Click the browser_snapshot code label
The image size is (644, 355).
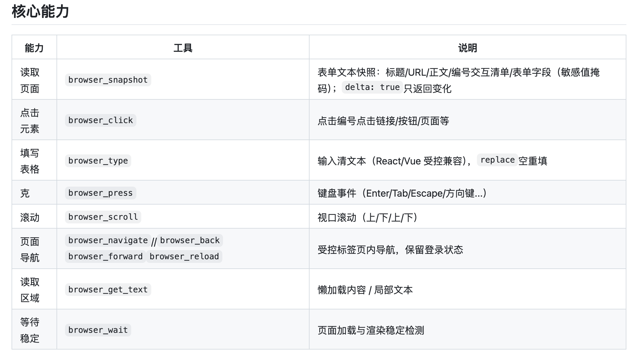(x=108, y=80)
